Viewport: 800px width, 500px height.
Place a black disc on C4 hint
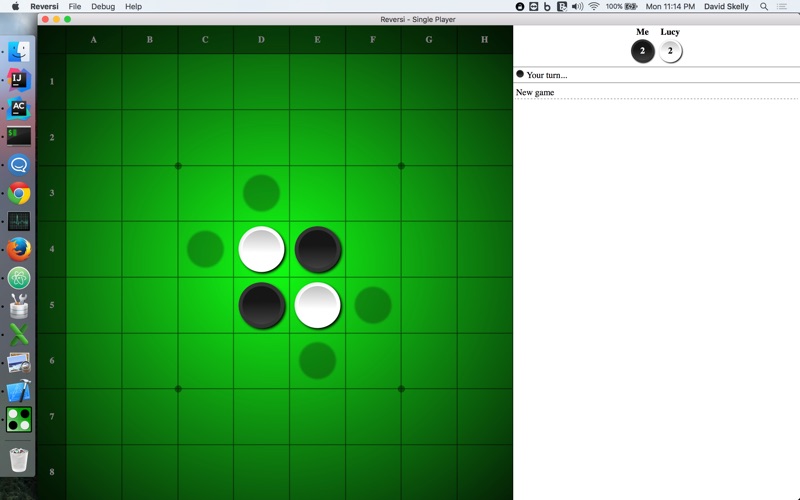pyautogui.click(x=205, y=249)
